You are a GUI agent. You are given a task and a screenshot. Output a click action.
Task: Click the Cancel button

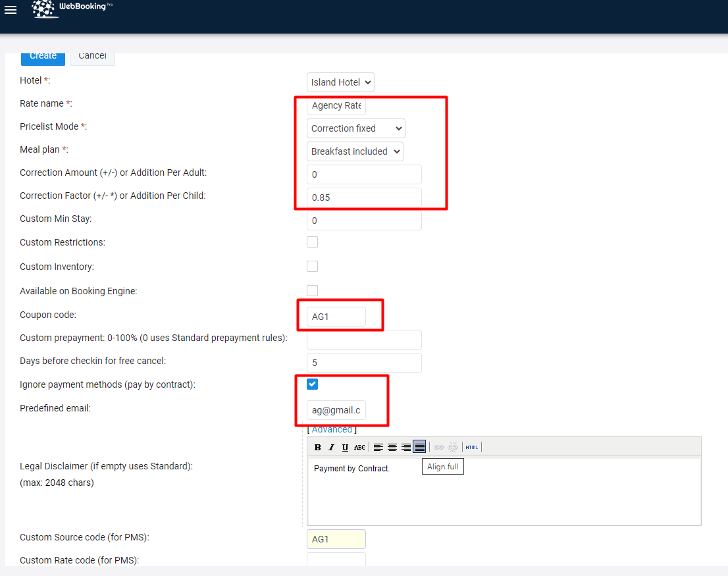[92, 57]
